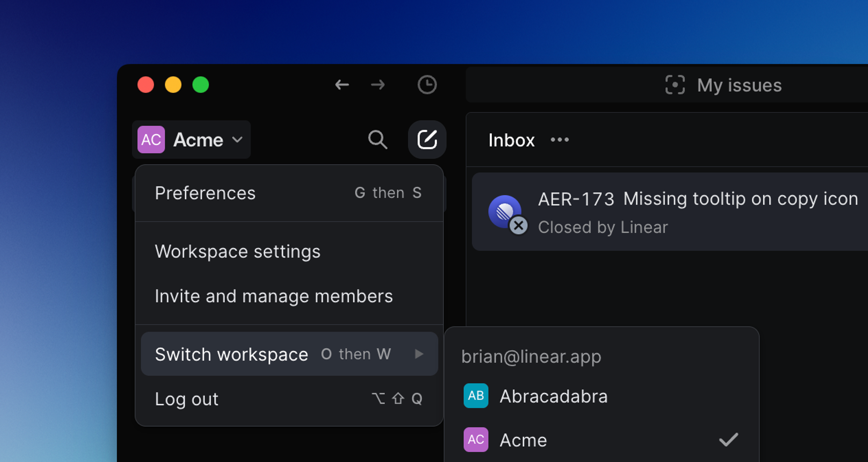Open Workspace settings menu item
Screen dimensions: 868x462
pyautogui.click(x=237, y=251)
